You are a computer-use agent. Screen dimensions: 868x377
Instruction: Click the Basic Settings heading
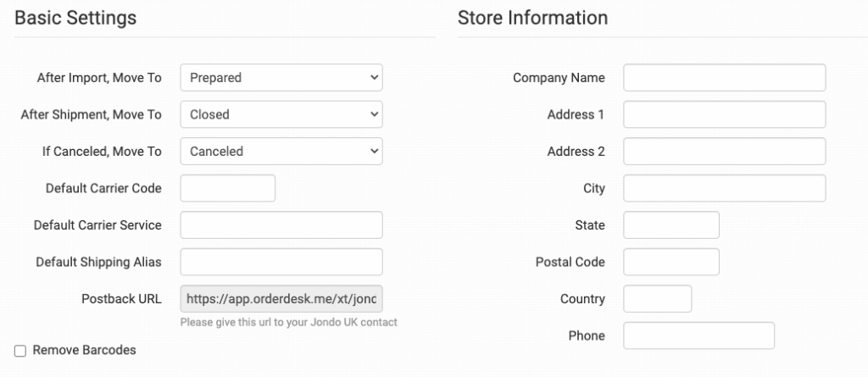pyautogui.click(x=75, y=18)
